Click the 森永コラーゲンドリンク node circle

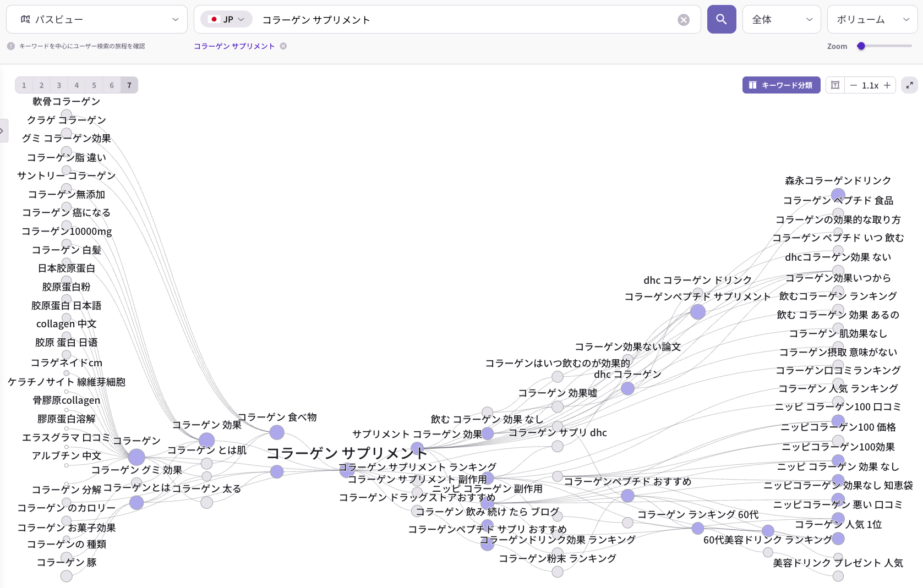click(x=838, y=195)
